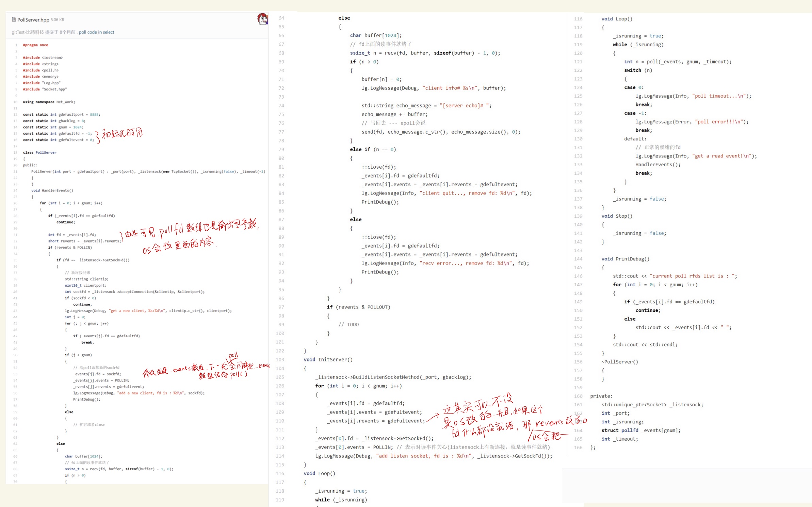Click the 5.06 KB file size label
Image resolution: width=812 pixels, height=507 pixels.
pos(57,20)
